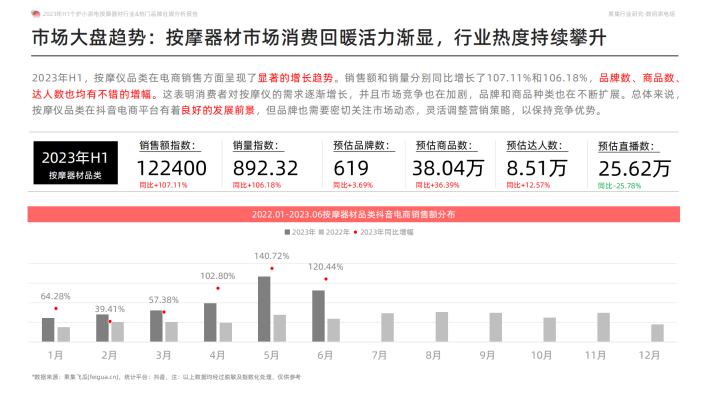710x399 pixels.
Task: Click the 8月 light gray 2022 bar
Action: [x=442, y=327]
